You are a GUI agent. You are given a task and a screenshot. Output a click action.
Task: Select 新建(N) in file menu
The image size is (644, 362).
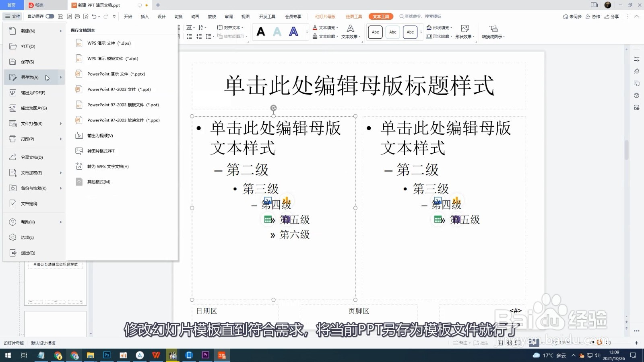pos(35,31)
